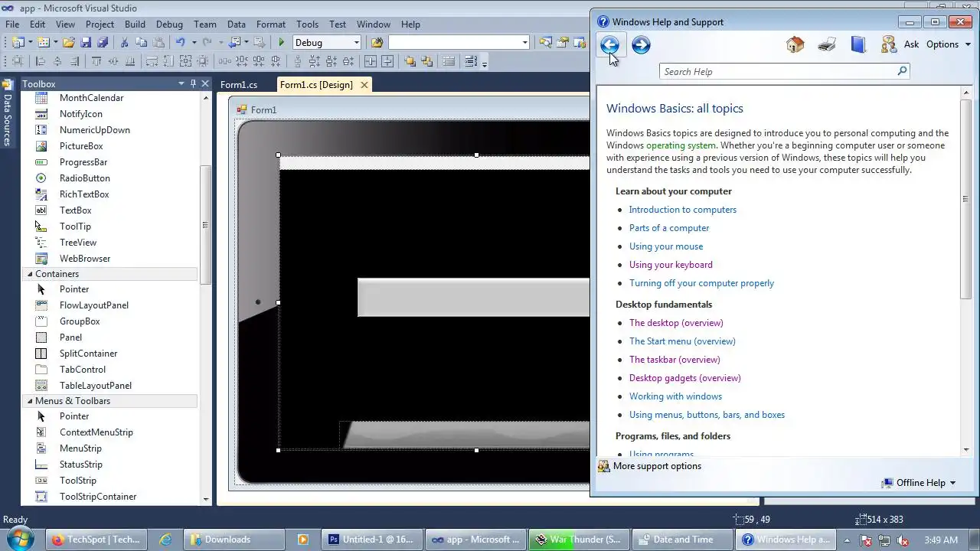This screenshot has height=551, width=980.
Task: Open the Introduction to computers link
Action: coord(683,210)
